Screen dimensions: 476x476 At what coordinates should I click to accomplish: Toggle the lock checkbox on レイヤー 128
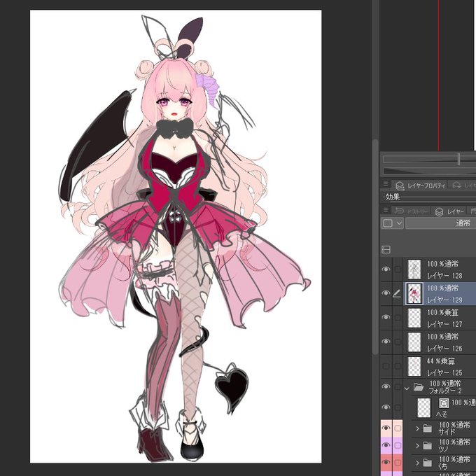pyautogui.click(x=398, y=269)
